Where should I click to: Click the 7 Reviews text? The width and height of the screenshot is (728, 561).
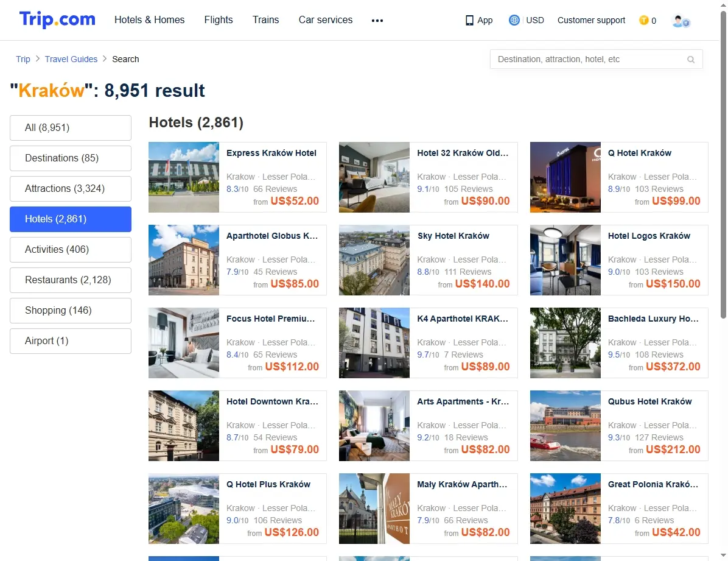(463, 355)
